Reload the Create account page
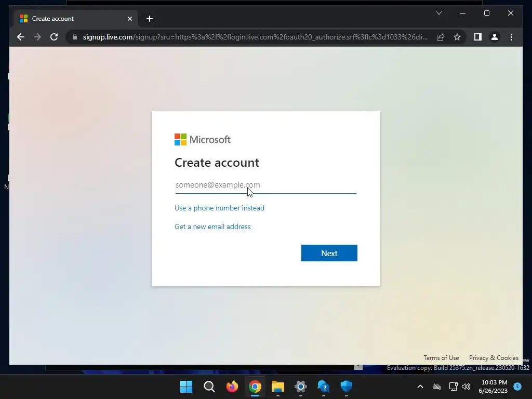The height and width of the screenshot is (399, 532). tap(54, 37)
